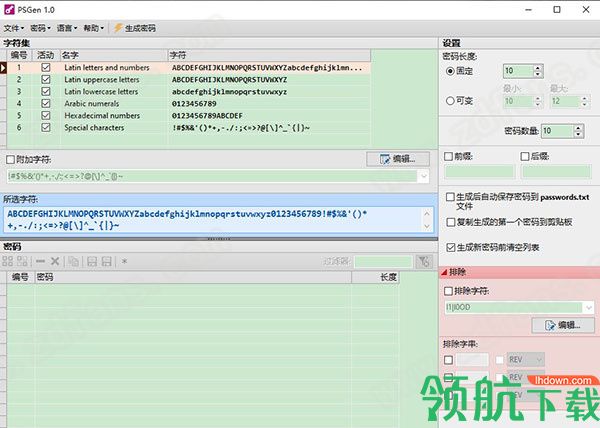Image resolution: width=600 pixels, height=428 pixels.
Task: Click the row pointer arrow beside row 1
Action: pos(3,68)
